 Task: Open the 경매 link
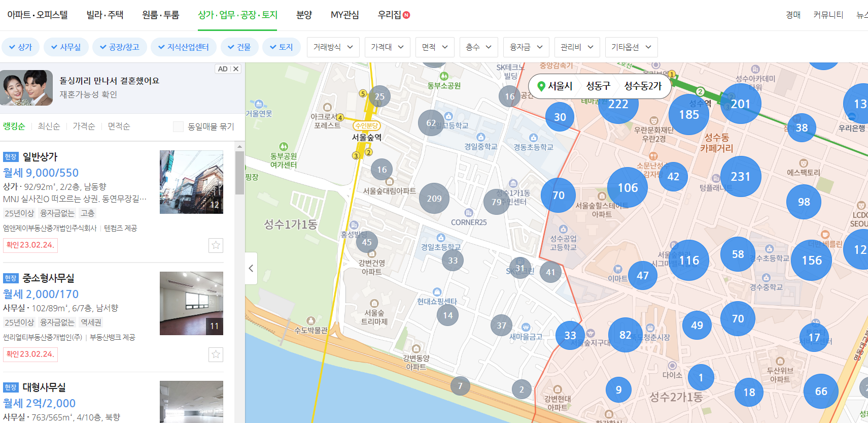point(793,15)
